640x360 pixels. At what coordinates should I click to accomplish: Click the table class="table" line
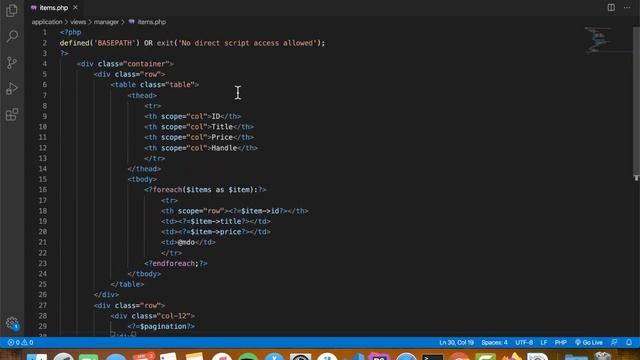point(154,84)
